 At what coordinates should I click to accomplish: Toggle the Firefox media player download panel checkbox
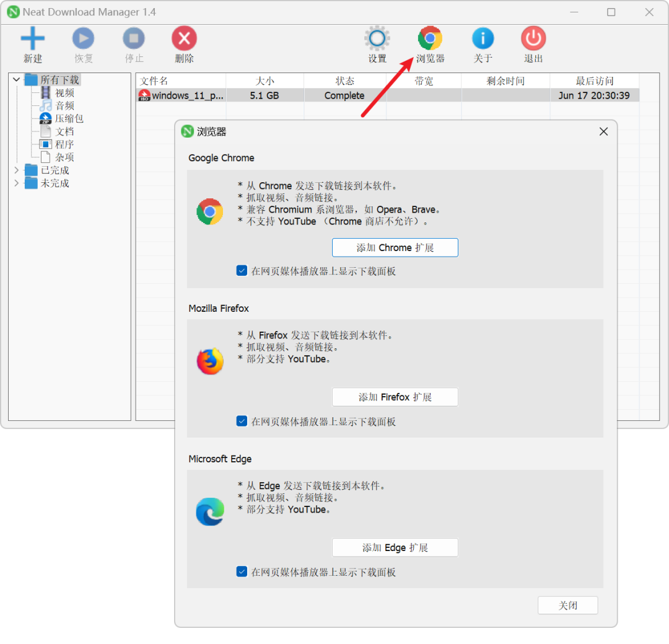coord(242,421)
